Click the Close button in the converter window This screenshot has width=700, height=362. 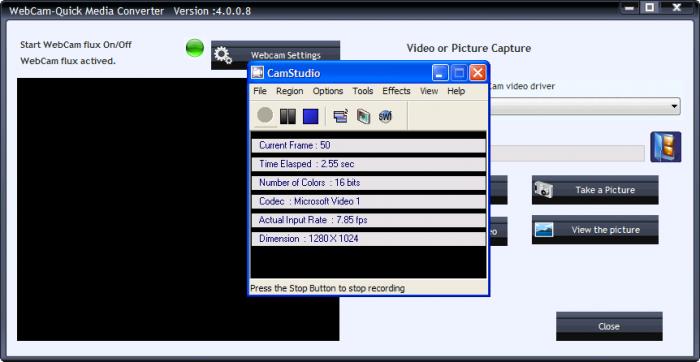click(x=609, y=326)
